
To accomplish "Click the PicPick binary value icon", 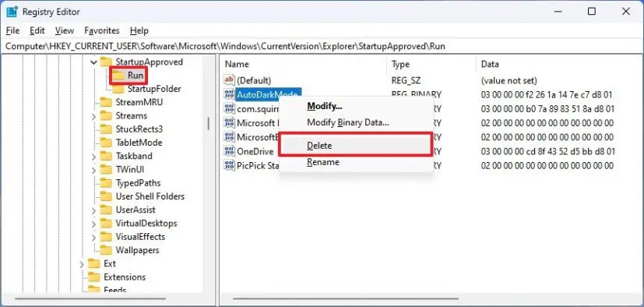I will [229, 166].
